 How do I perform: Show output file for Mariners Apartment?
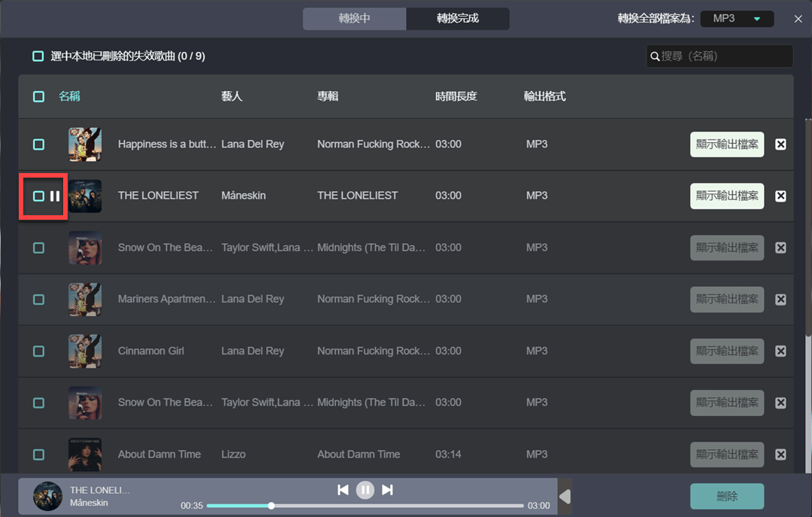pyautogui.click(x=726, y=300)
